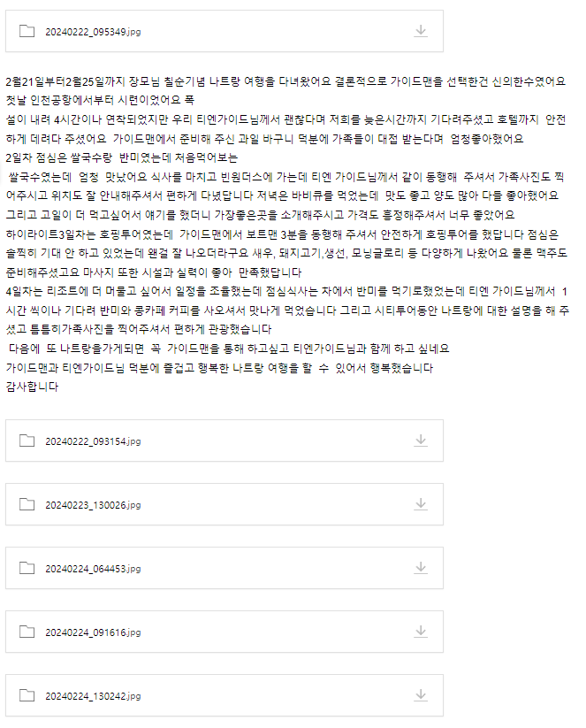This screenshot has height=728, width=586.
Task: Open file name 20240222_093154.jpg
Action: coord(93,441)
